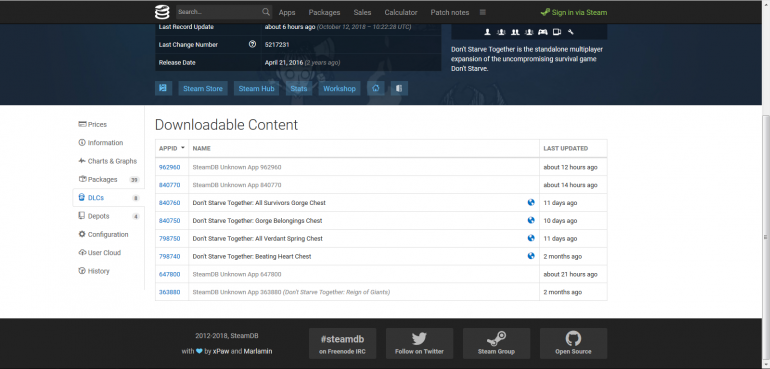Open app ID 363880 link

pyautogui.click(x=169, y=292)
